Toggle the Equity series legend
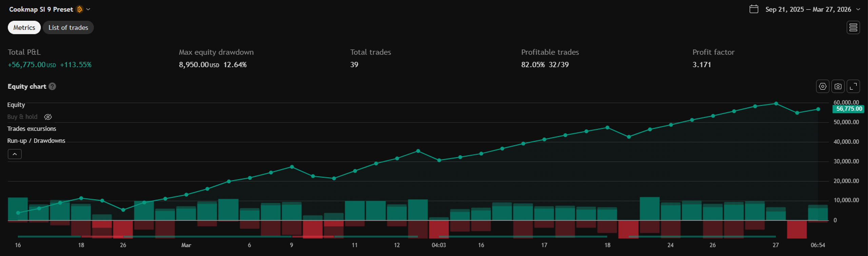 pos(16,105)
